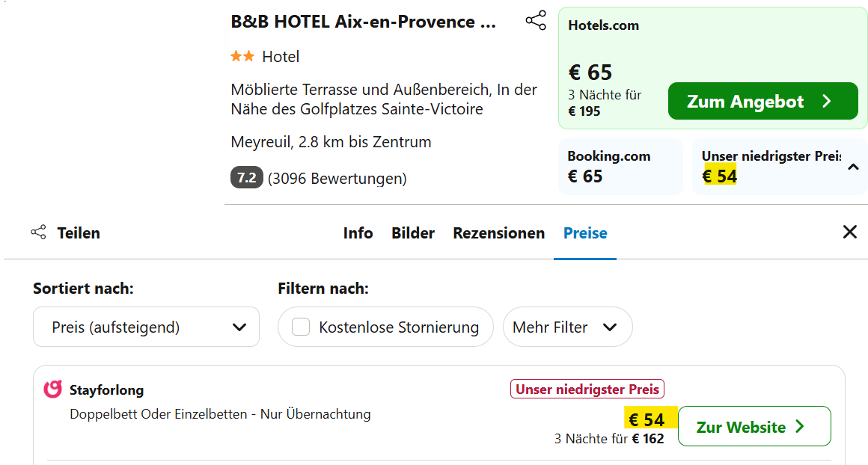Viewport: 868px width, 465px height.
Task: Collapse the Unser niedrigster Preis chevron
Action: click(x=853, y=167)
